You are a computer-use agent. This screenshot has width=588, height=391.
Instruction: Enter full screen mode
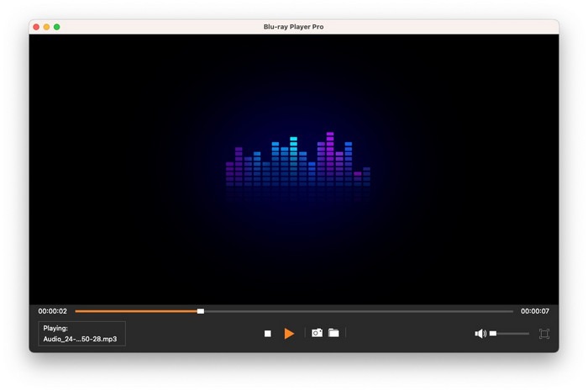(x=544, y=334)
